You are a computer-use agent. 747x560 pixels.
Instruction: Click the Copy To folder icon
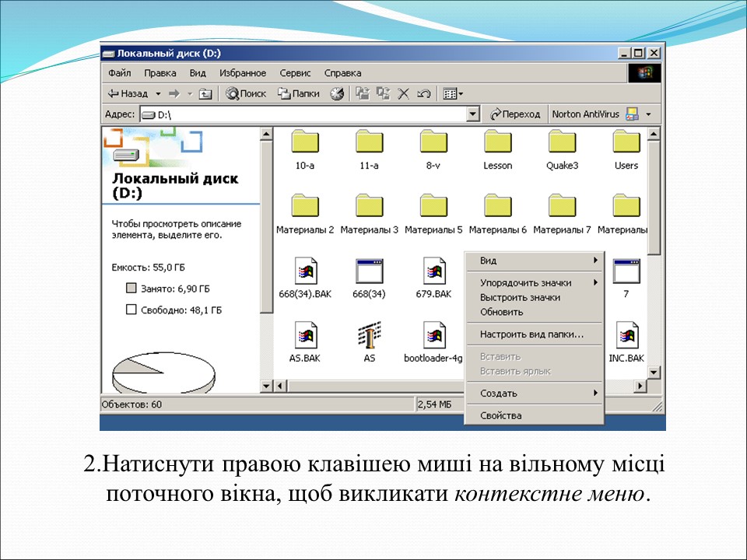[383, 93]
